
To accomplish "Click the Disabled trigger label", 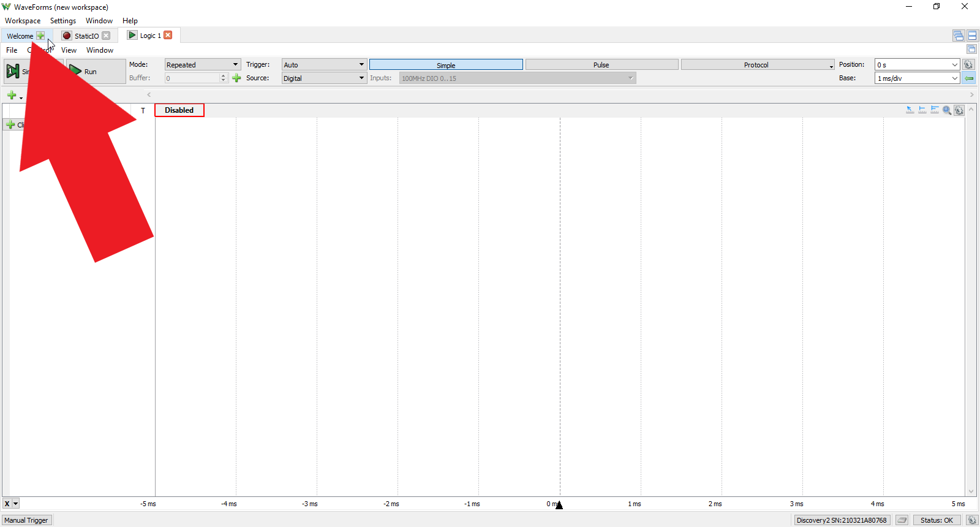I will pyautogui.click(x=179, y=110).
